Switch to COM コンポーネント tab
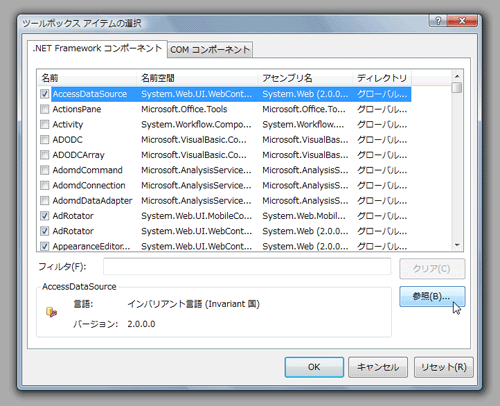500x406 pixels. pos(210,50)
